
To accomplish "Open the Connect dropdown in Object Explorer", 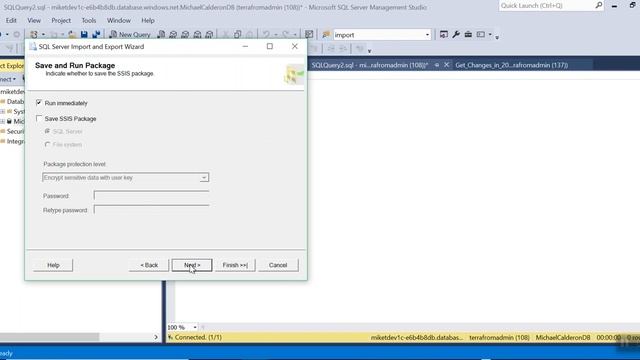I will (x=8, y=79).
